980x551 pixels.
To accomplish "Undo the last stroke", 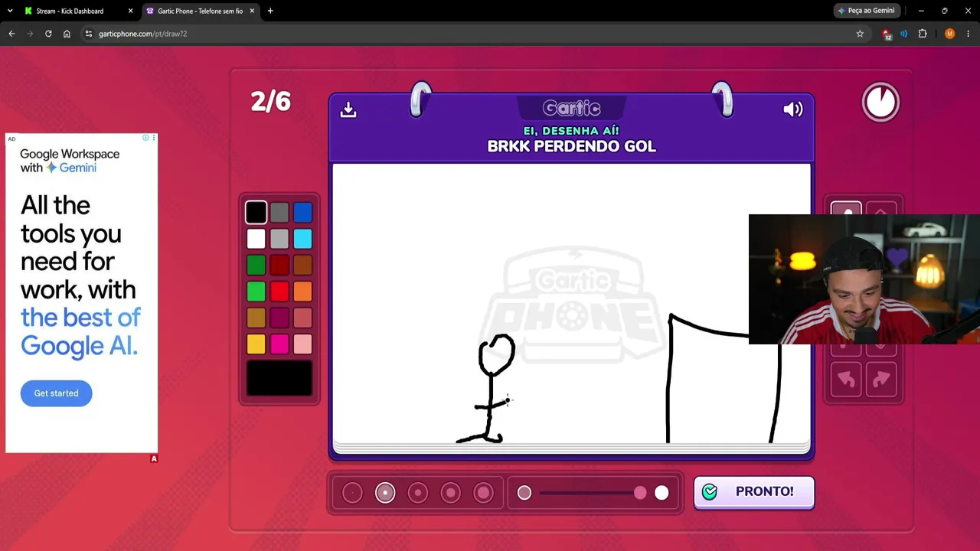I will [846, 380].
